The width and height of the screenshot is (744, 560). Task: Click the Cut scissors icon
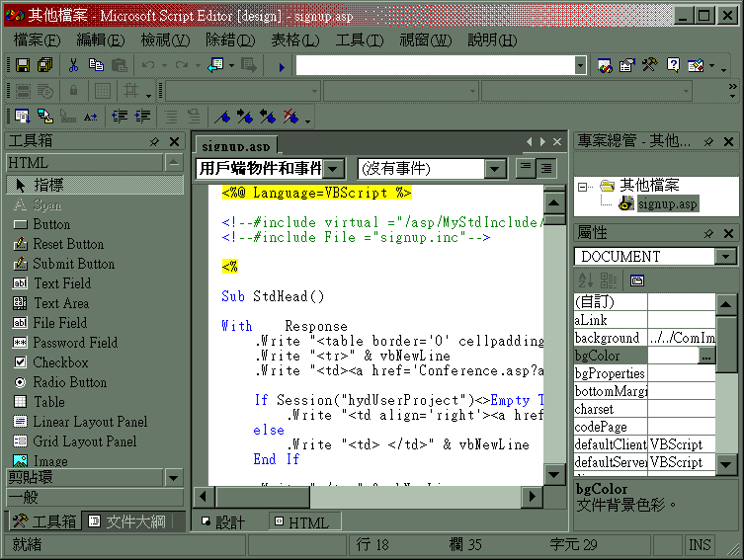73,65
